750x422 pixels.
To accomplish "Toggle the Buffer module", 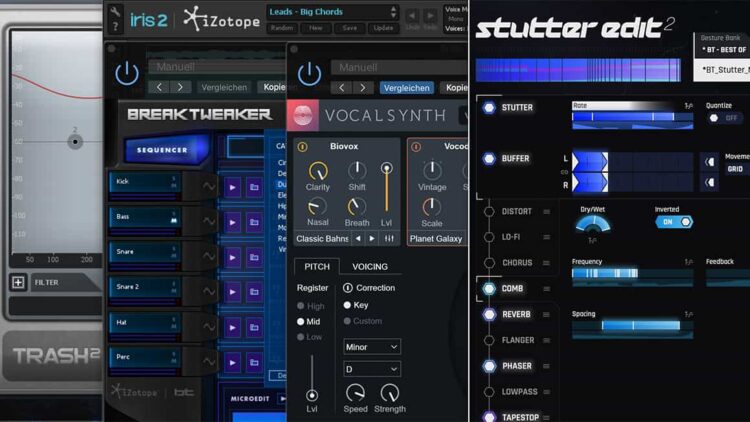I will [x=489, y=158].
